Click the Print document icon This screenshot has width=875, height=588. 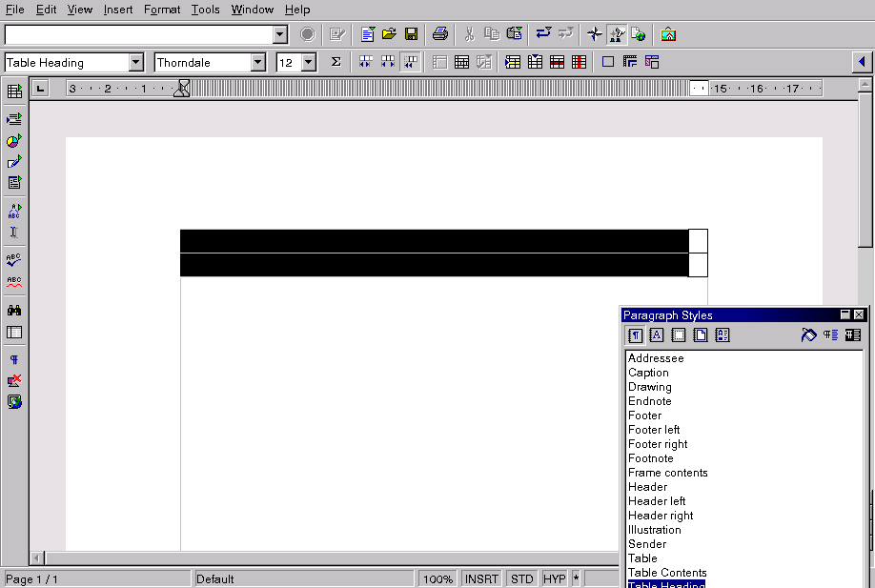coord(439,34)
